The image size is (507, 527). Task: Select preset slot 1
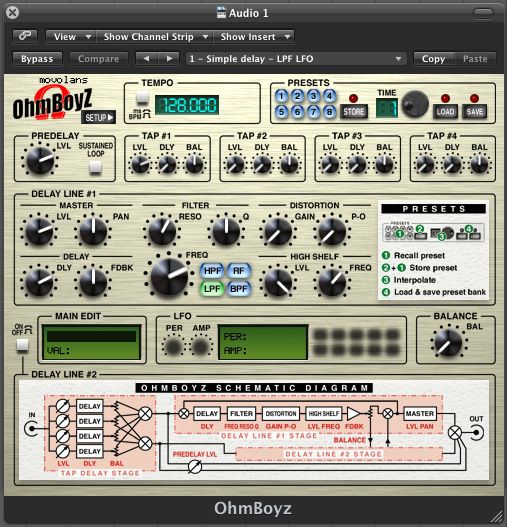pyautogui.click(x=281, y=96)
